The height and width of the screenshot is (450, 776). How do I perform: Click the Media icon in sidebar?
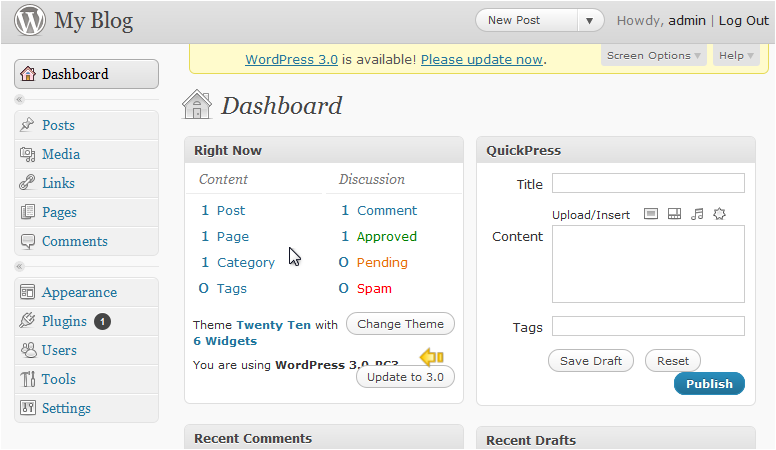point(27,154)
